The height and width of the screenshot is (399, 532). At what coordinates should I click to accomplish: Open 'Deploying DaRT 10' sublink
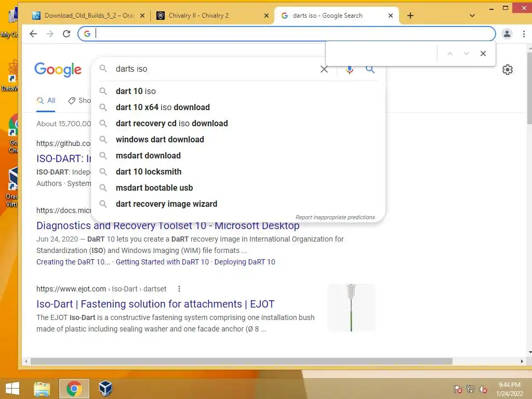(x=245, y=262)
